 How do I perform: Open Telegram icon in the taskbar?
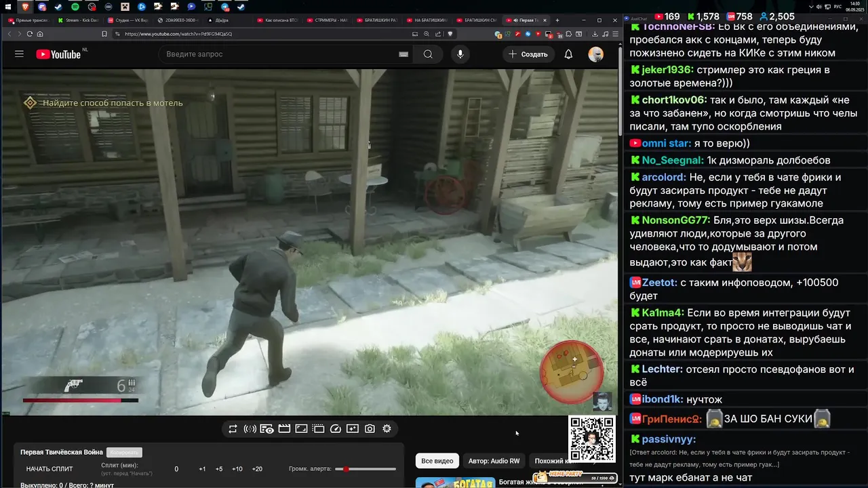pyautogui.click(x=224, y=7)
